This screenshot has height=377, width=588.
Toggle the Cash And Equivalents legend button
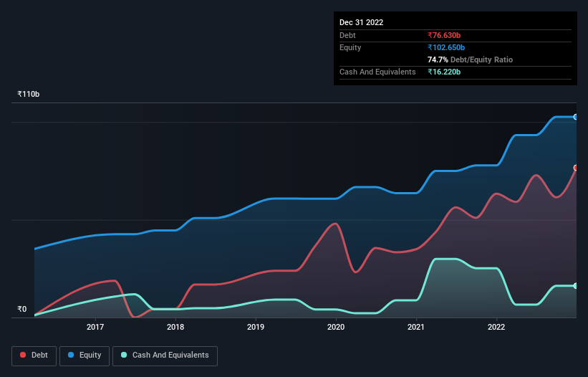pyautogui.click(x=165, y=355)
